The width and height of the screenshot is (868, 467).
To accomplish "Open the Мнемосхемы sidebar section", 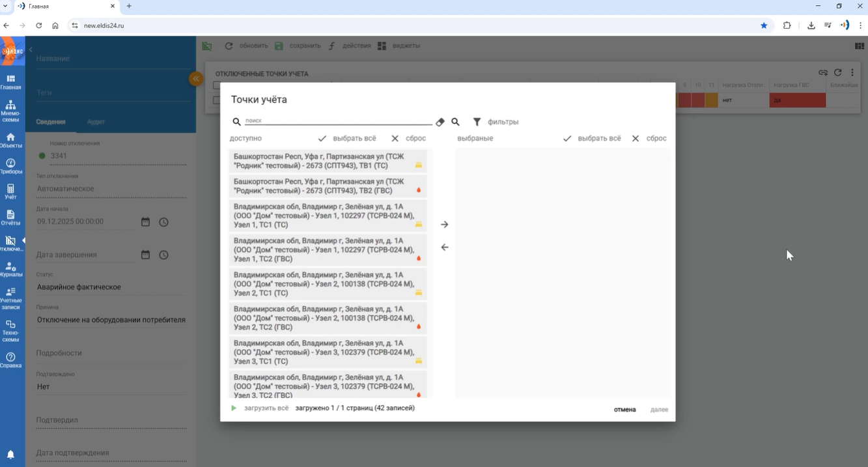I will click(x=10, y=111).
